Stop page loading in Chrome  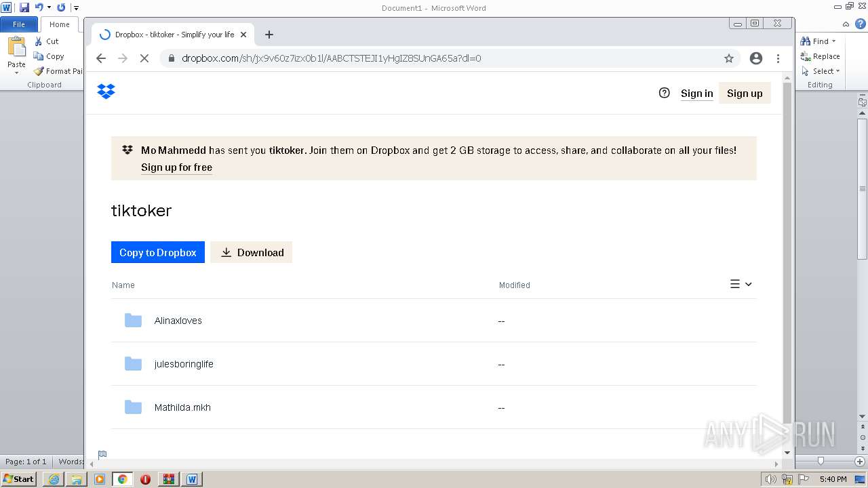pos(144,58)
